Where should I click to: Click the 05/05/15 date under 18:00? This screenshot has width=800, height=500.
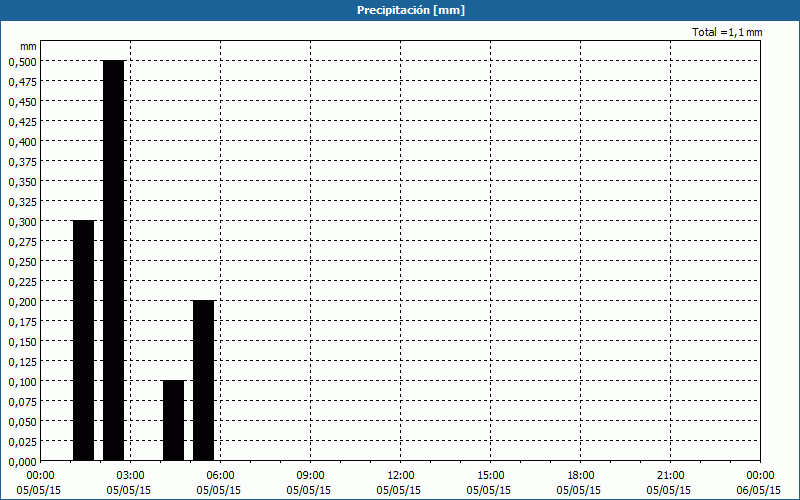(x=579, y=491)
